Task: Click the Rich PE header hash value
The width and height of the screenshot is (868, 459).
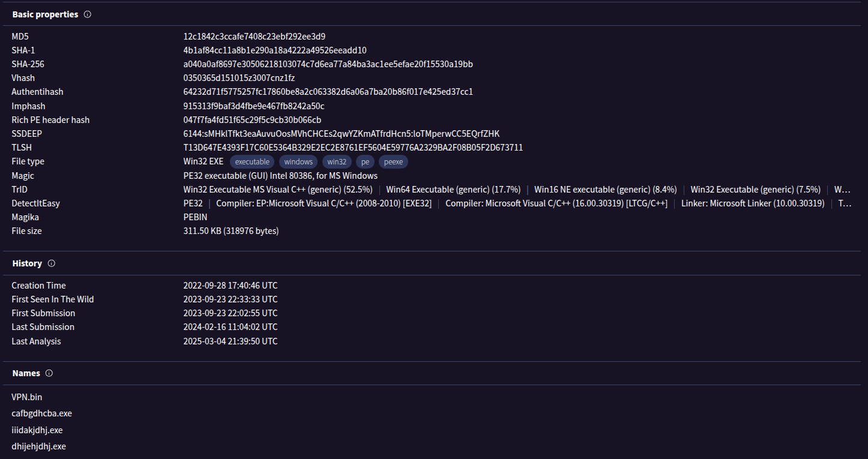Action: 252,120
